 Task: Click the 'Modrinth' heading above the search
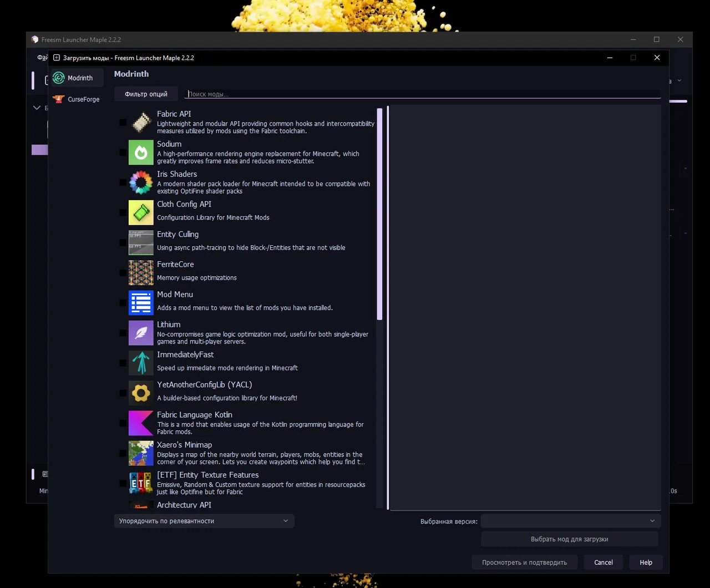(131, 74)
